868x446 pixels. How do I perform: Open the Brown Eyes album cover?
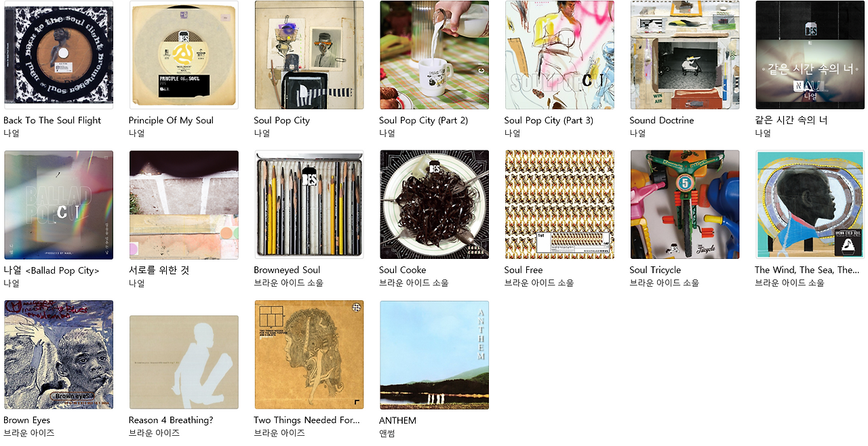58,355
